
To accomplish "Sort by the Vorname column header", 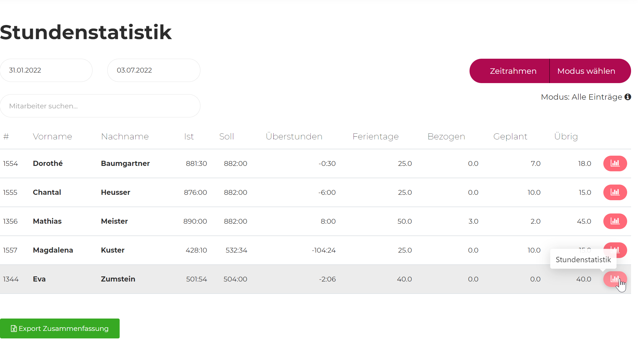I will pos(52,137).
